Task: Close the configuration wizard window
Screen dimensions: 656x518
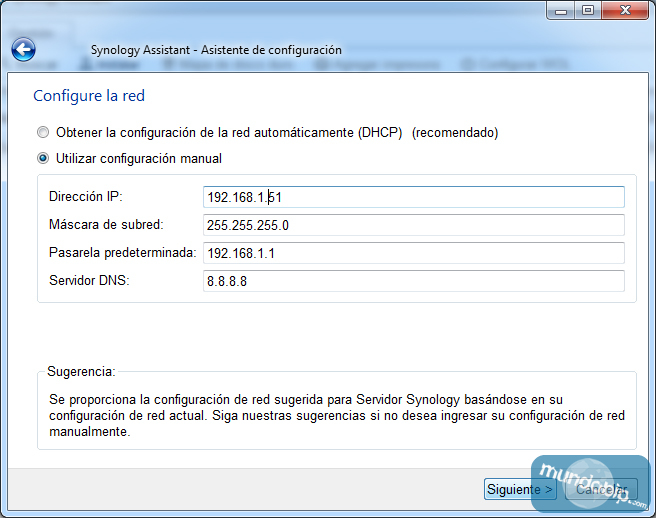Action: [625, 10]
